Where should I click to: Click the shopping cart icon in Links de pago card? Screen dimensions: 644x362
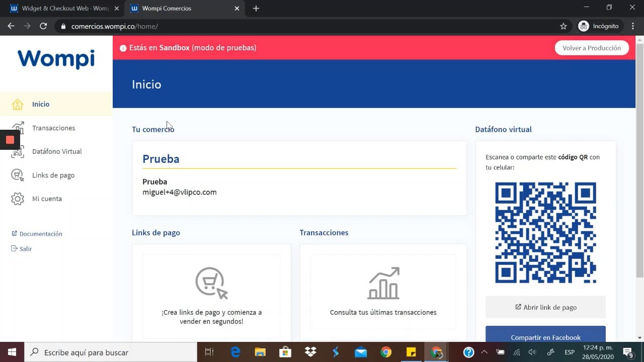point(211,284)
